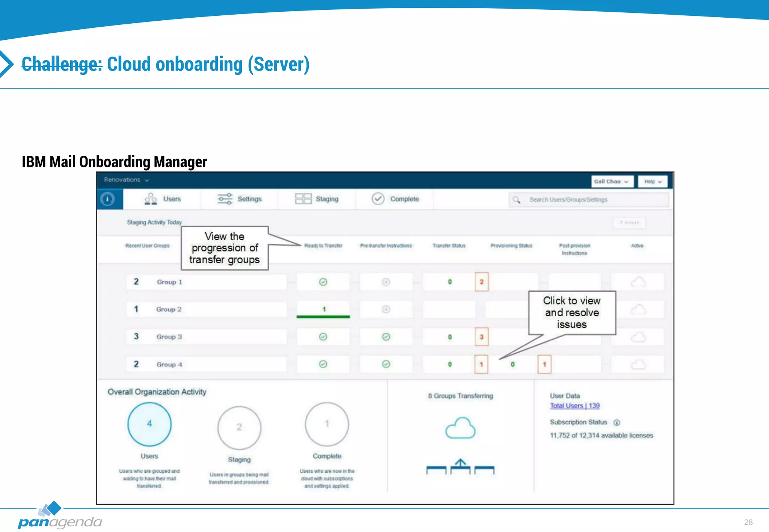Click the Subscription Status info icon
This screenshot has width=769, height=532.
[617, 422]
